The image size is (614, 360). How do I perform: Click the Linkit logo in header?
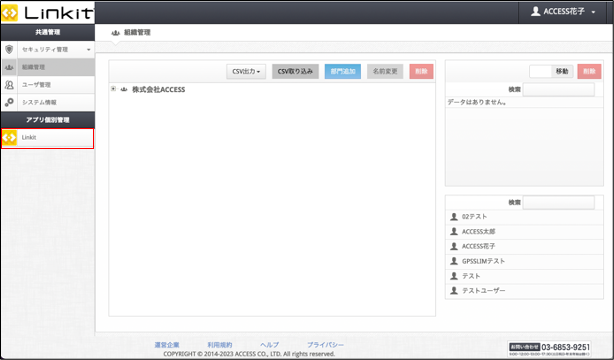47,13
